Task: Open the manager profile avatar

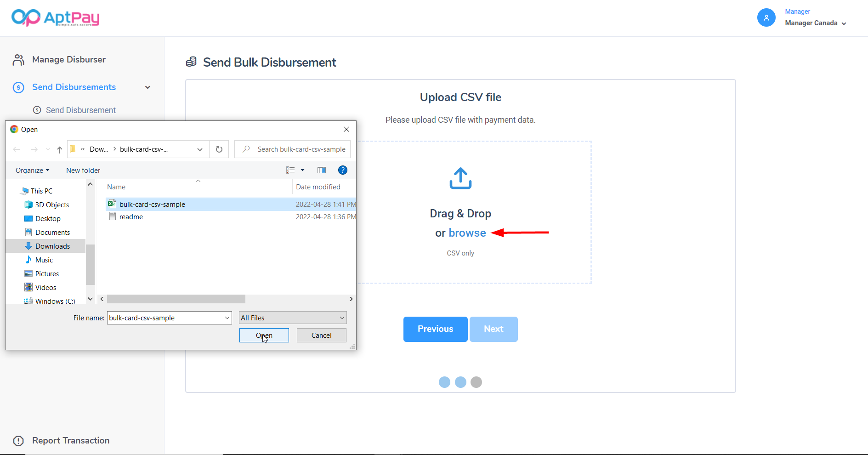Action: tap(766, 17)
